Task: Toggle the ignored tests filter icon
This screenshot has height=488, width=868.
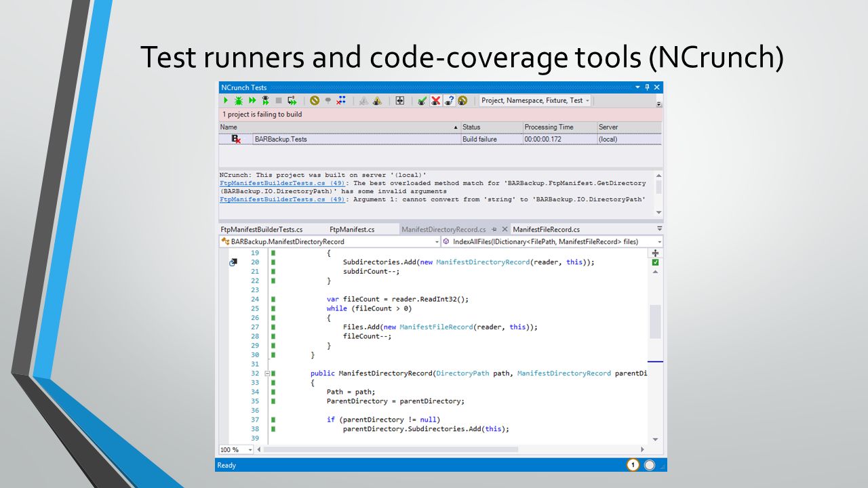Action: 462,100
